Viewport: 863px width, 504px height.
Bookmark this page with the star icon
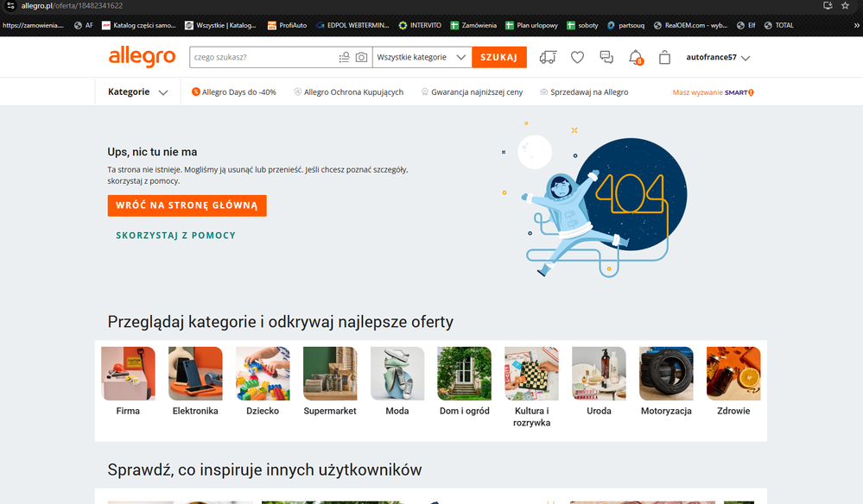pyautogui.click(x=846, y=5)
